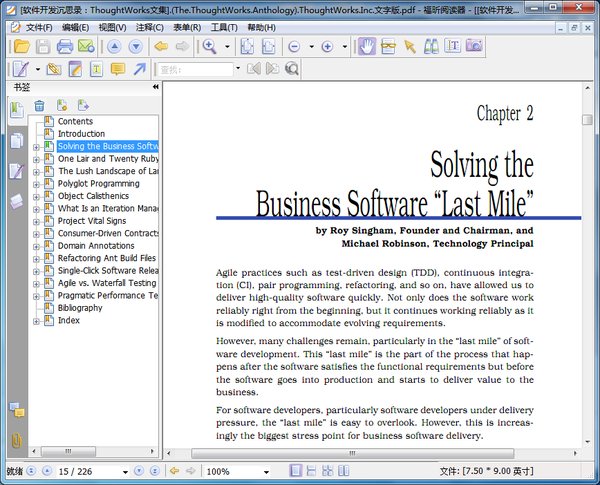
Task: Open the 工具(T) menu
Action: pyautogui.click(x=224, y=27)
